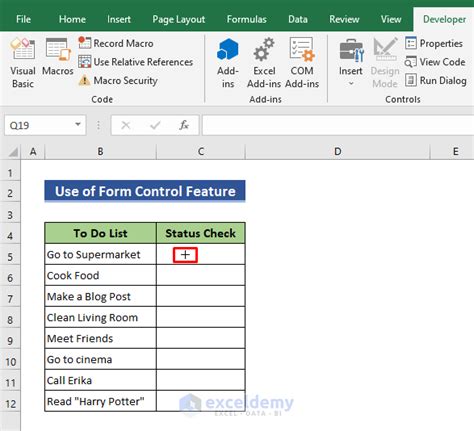
Task: Click Properties in Controls group
Action: [x=434, y=43]
